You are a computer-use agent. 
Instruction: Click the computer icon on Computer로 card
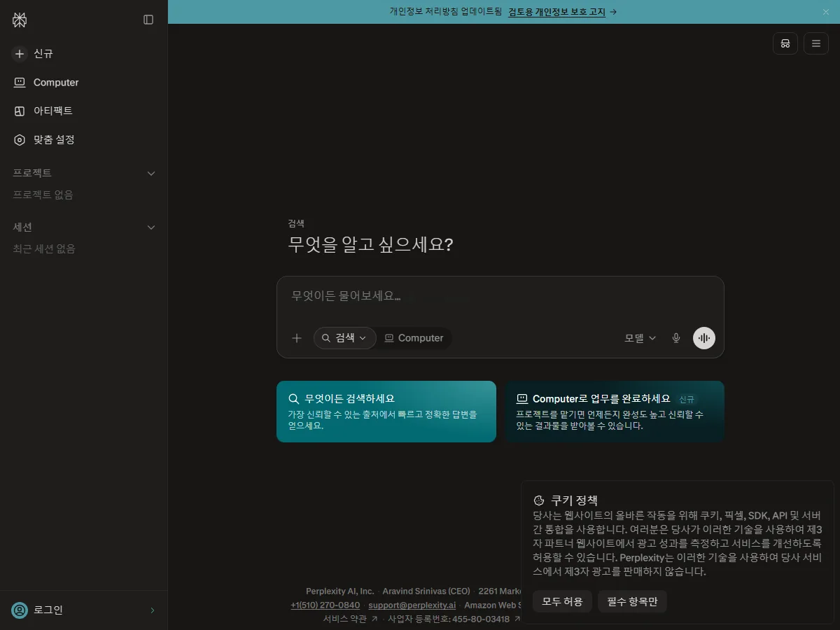pos(521,399)
